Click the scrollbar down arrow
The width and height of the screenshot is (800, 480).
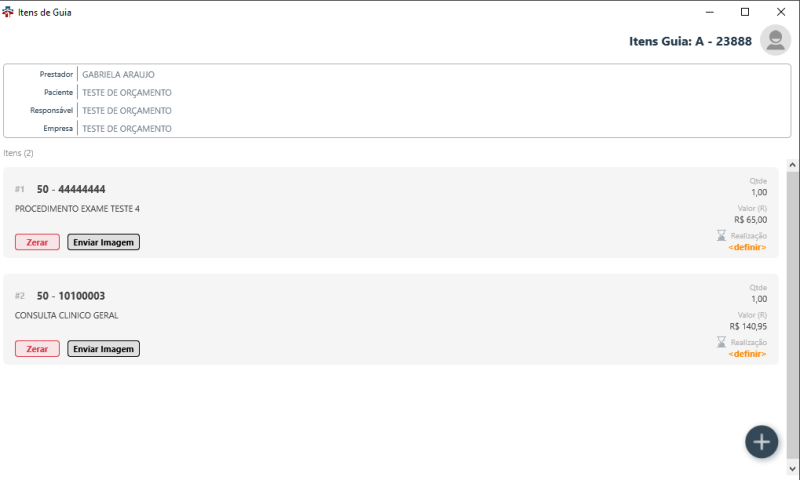[792, 469]
